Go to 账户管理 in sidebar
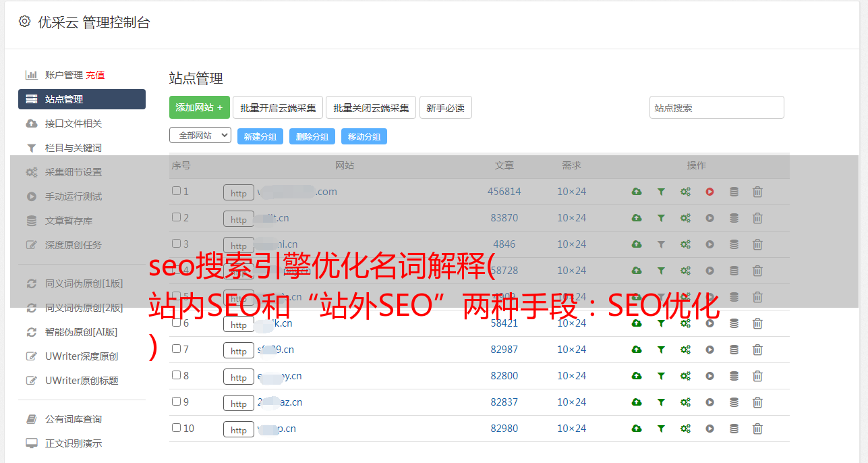 63,75
